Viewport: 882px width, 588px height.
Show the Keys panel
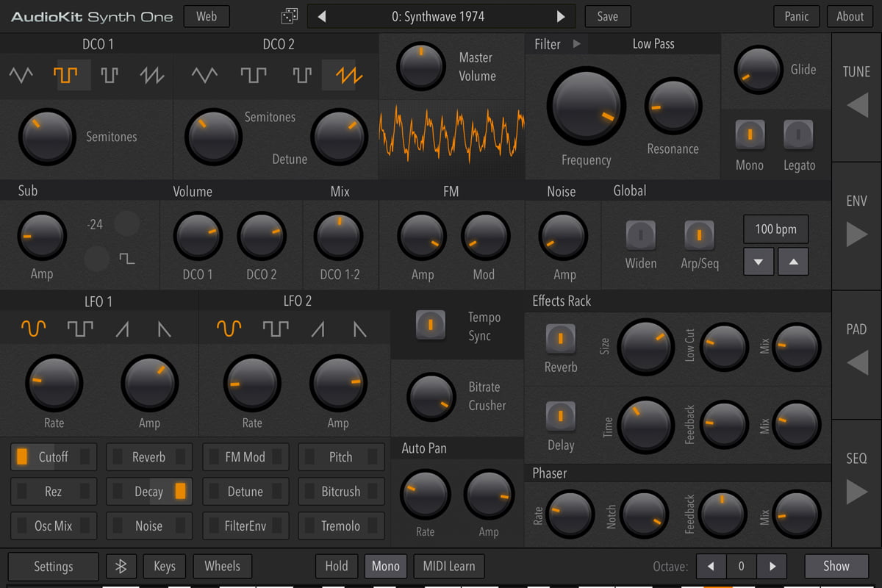coord(165,566)
